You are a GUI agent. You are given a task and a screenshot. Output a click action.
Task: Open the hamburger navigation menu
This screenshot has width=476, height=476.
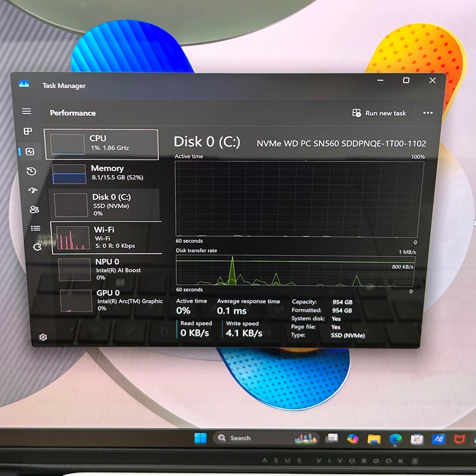pyautogui.click(x=27, y=111)
